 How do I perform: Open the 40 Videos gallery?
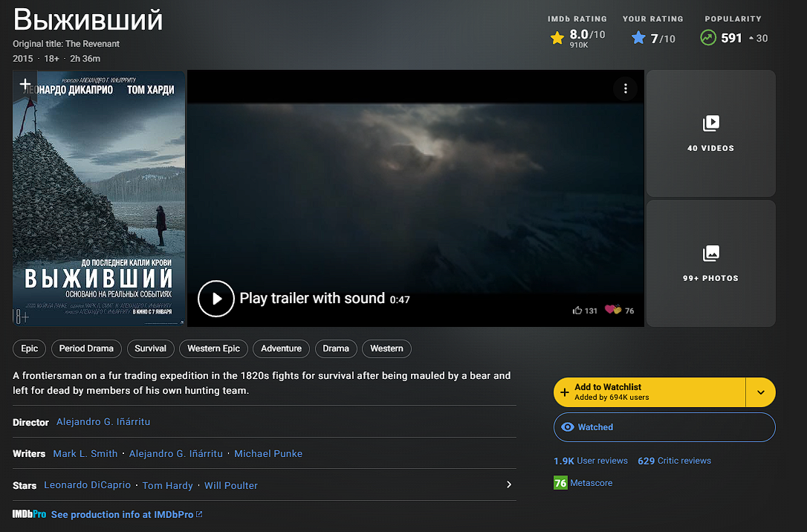(x=710, y=133)
